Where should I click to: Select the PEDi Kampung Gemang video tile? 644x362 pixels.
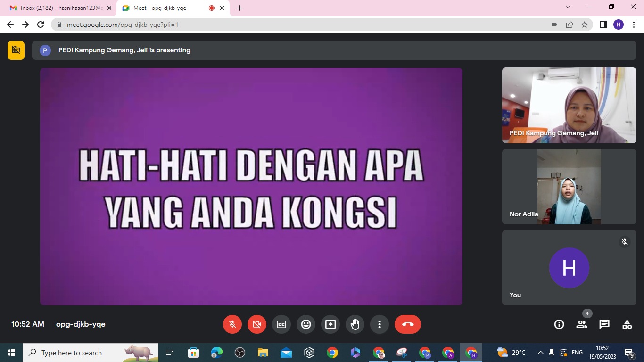569,105
